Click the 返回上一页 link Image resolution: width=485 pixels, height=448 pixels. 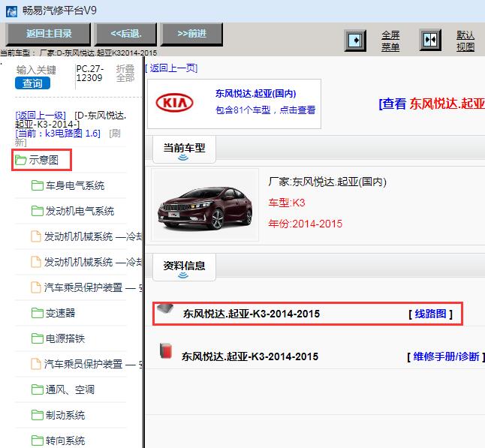171,68
